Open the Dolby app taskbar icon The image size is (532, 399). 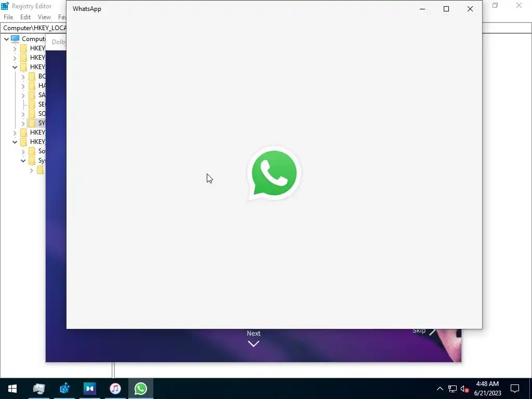[90, 389]
